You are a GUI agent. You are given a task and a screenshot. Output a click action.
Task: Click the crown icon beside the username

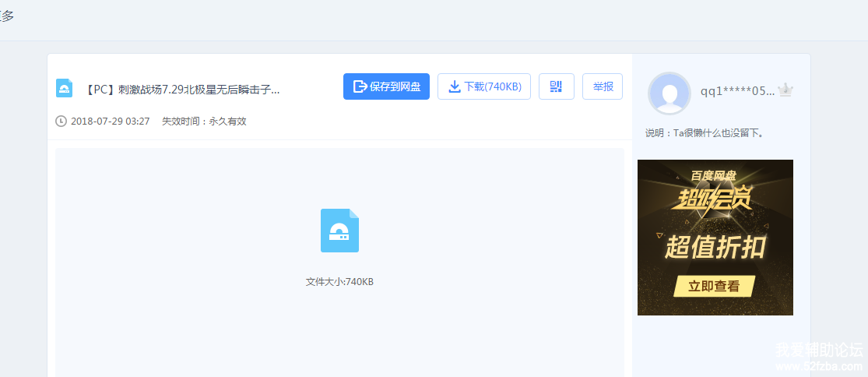[x=785, y=90]
